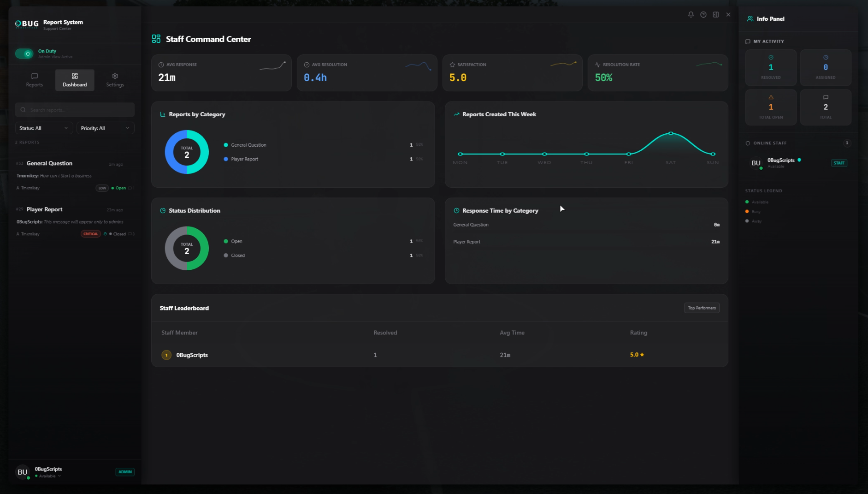
Task: Open the Status: All dropdown
Action: click(44, 128)
